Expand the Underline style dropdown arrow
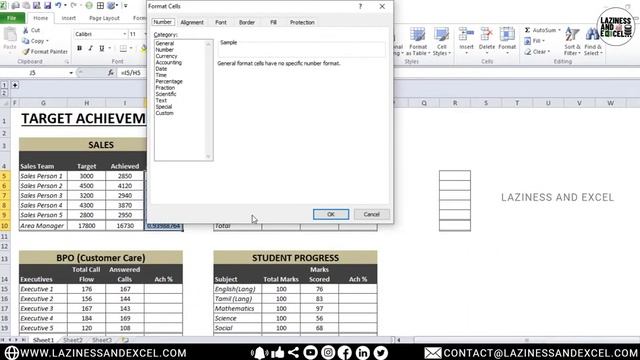This screenshot has height=360, width=640. 109,49
